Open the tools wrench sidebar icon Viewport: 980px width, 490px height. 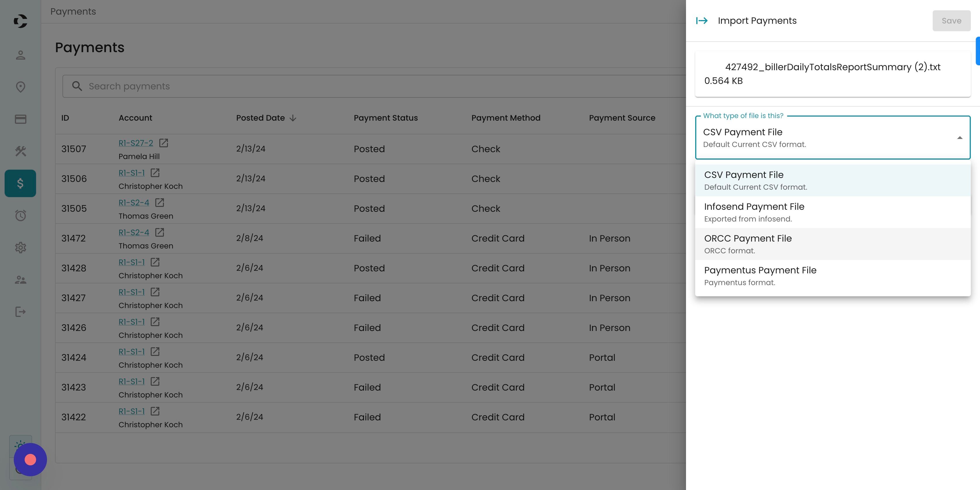tap(21, 151)
